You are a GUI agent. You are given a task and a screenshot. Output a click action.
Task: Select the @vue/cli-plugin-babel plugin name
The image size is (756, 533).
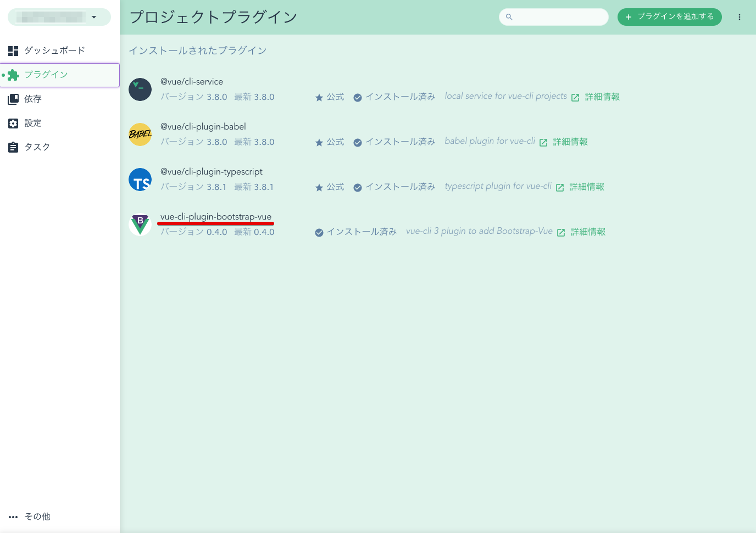(203, 126)
